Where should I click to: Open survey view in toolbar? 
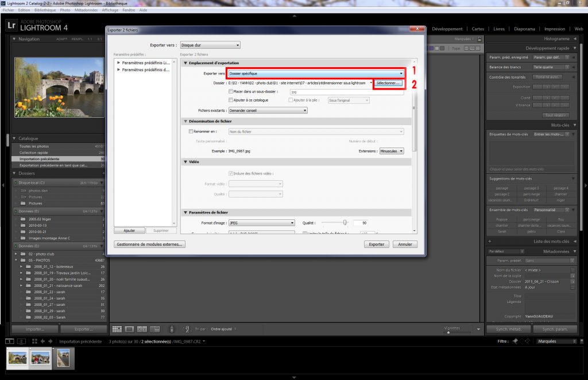click(155, 329)
